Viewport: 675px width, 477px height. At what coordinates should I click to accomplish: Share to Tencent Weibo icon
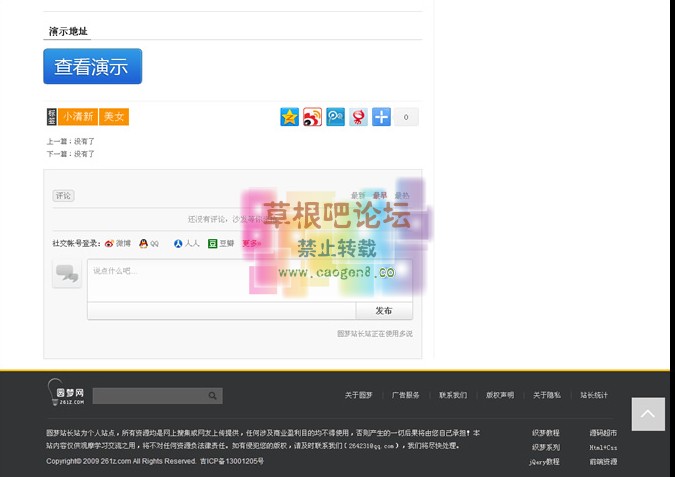[335, 117]
